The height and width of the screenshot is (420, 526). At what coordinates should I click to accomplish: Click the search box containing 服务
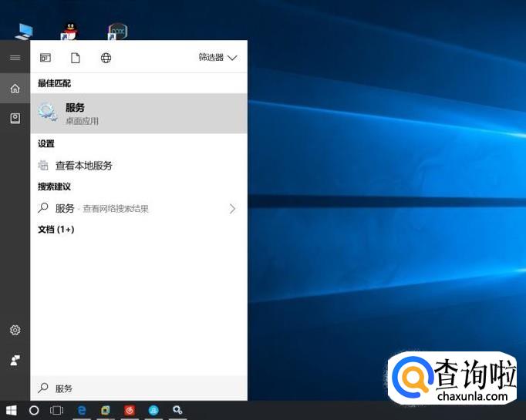[139, 388]
